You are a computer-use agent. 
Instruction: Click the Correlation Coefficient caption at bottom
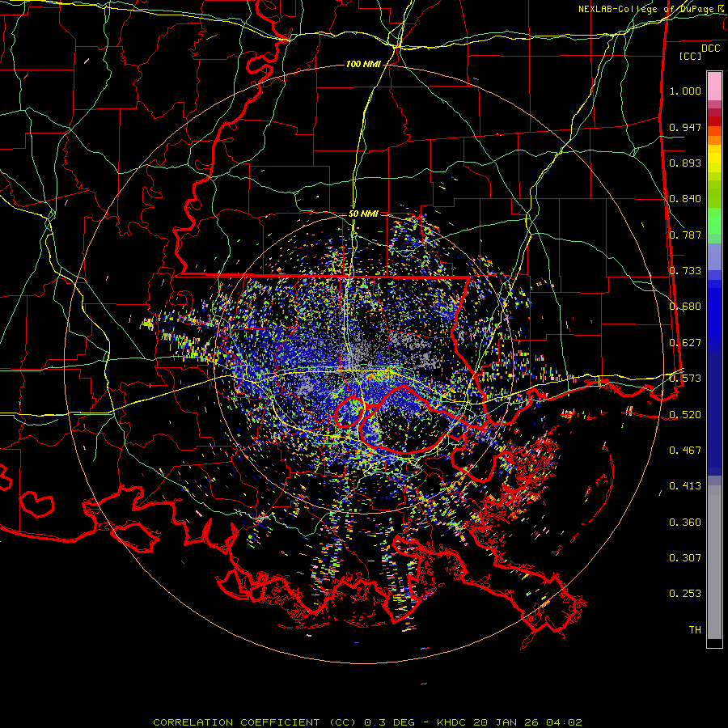367,722
